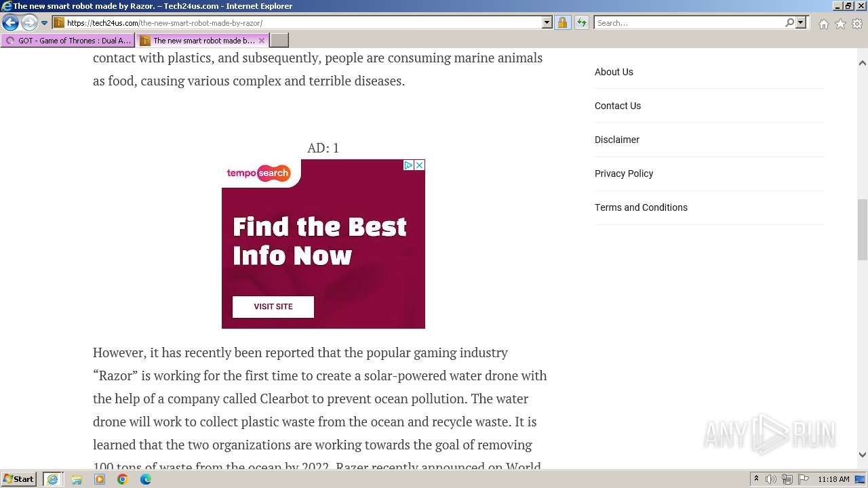Open the Contact Us link

[618, 106]
